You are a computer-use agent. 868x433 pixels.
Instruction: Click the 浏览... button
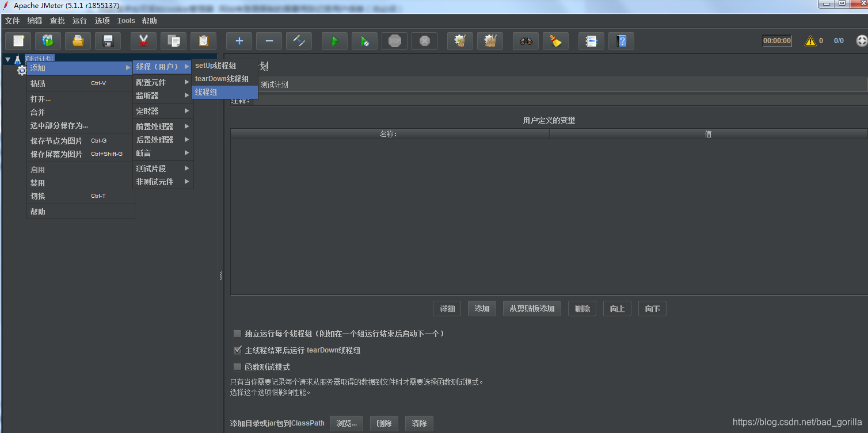pyautogui.click(x=347, y=423)
